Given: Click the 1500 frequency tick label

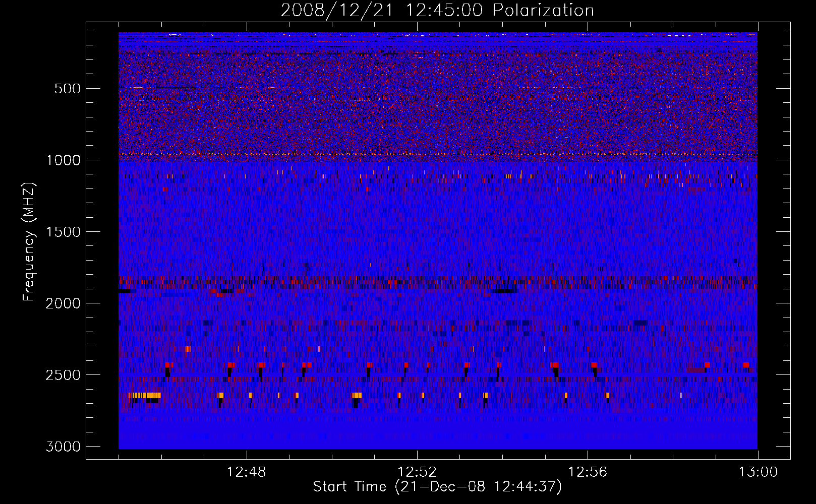Looking at the screenshot, I should tap(63, 232).
